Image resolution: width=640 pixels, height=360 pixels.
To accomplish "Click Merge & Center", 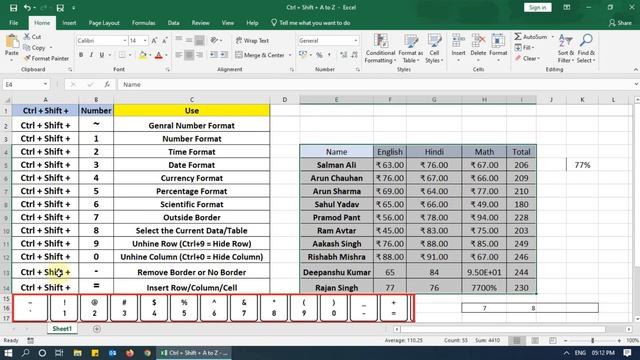I will [260, 55].
